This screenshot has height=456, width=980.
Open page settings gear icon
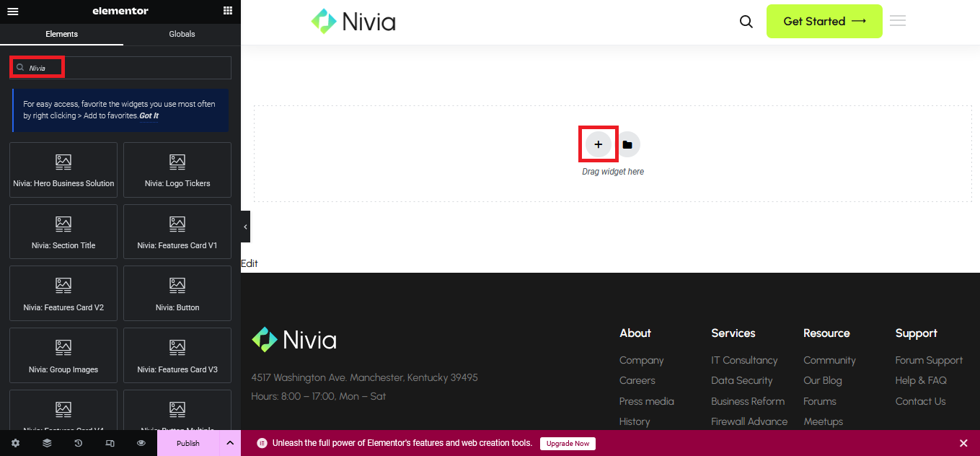click(x=15, y=443)
